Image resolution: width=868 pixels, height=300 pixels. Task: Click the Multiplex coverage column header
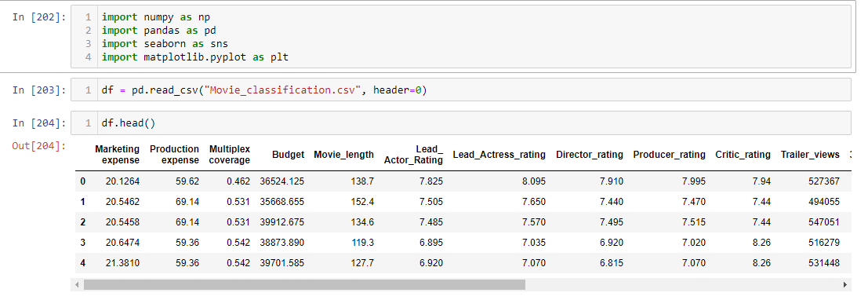[x=230, y=155]
